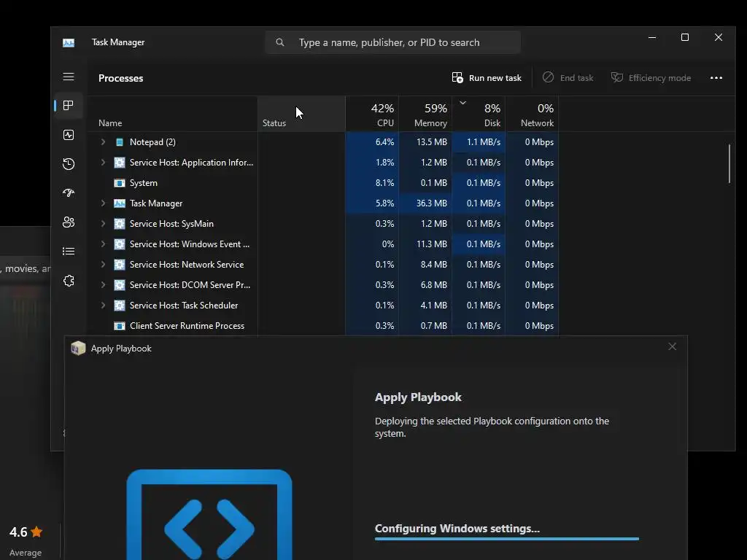Click the orange rating star in Store window
The height and width of the screenshot is (560, 747).
point(36,532)
